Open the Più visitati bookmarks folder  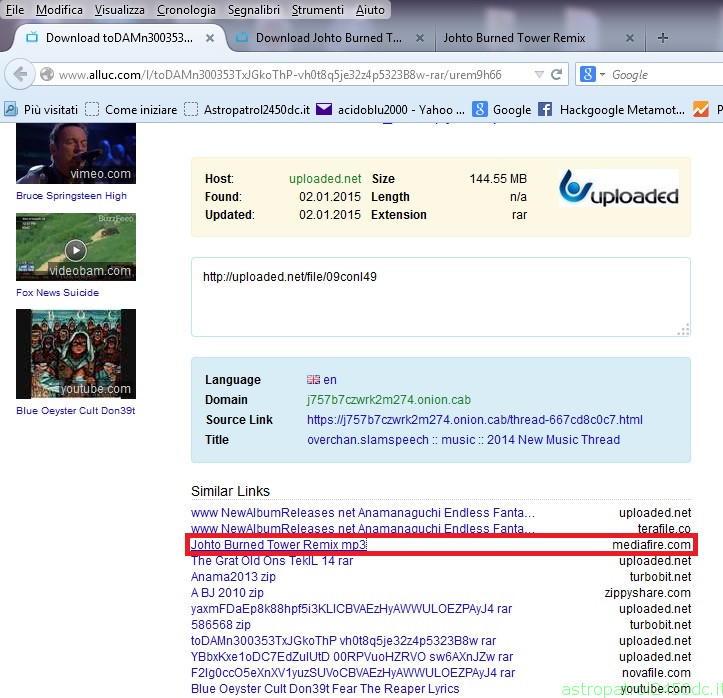click(41, 110)
